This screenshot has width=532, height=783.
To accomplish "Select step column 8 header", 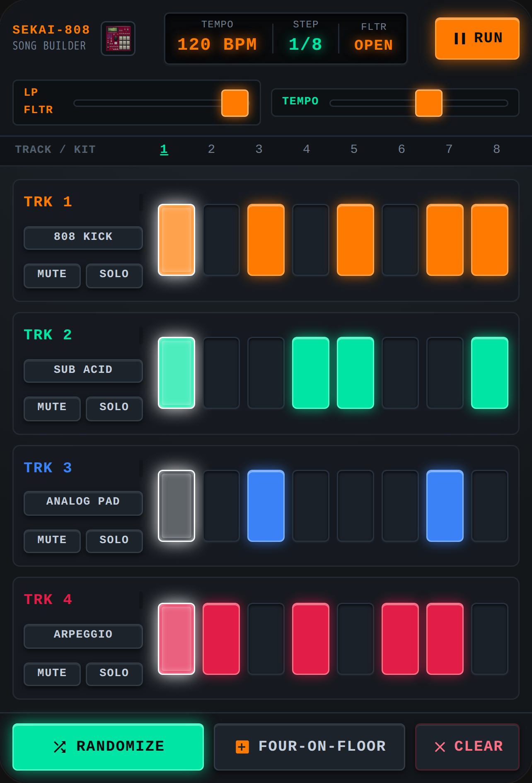I will pos(496,149).
